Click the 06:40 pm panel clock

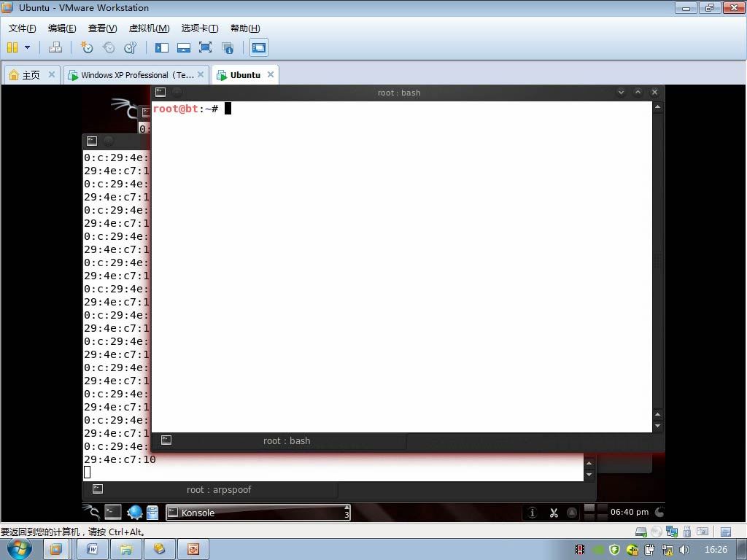630,512
